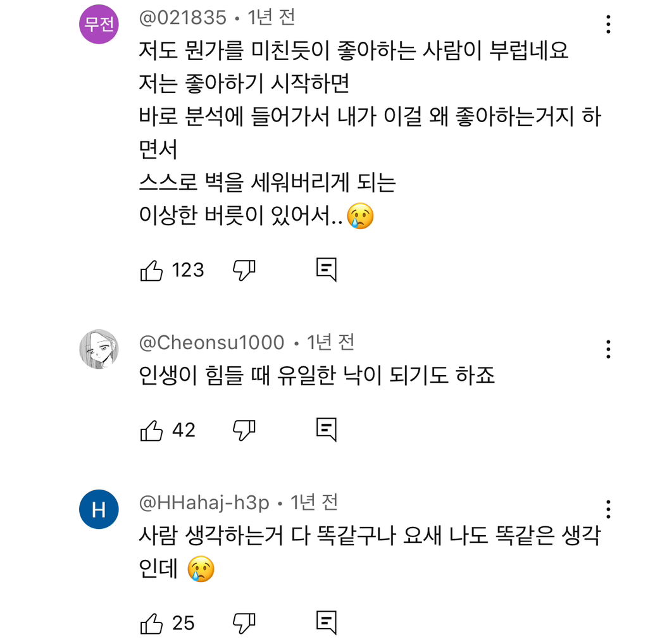
Task: Open options menu for @021835's comment
Action: pyautogui.click(x=609, y=24)
